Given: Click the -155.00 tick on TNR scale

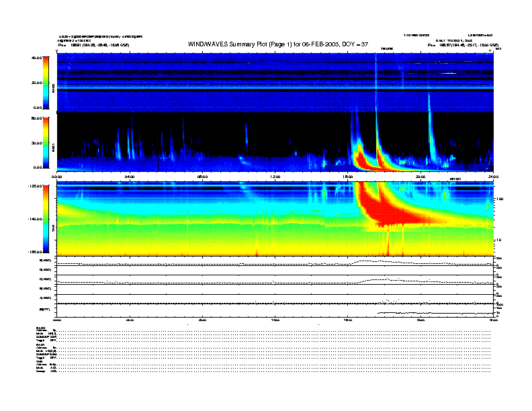Looking at the screenshot, I should (35, 251).
